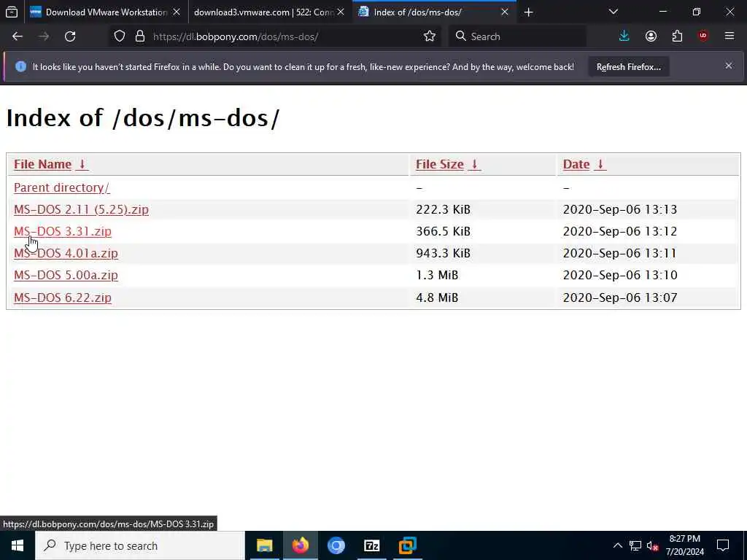
Task: Open Firefox View at tab bar start
Action: coord(12,12)
